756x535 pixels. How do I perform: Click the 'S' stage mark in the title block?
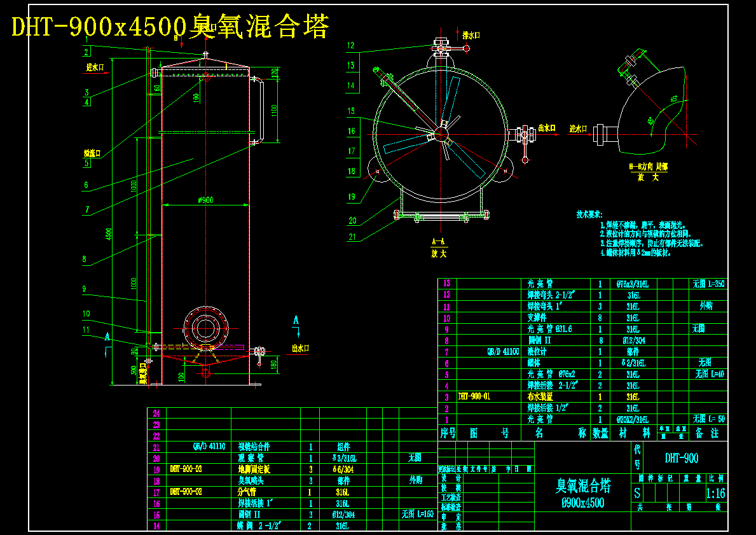[x=637, y=494]
